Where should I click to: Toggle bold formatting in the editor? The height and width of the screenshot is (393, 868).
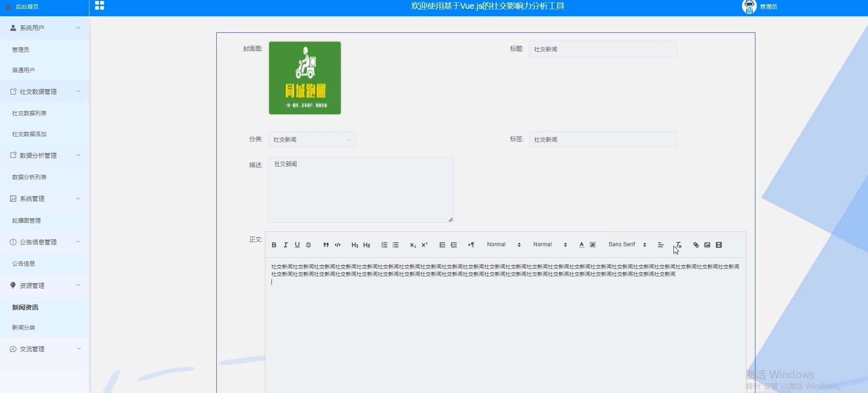(x=274, y=245)
